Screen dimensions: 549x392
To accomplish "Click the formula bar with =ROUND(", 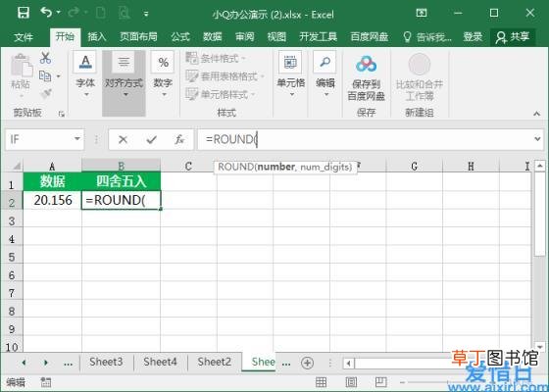I will click(x=364, y=139).
